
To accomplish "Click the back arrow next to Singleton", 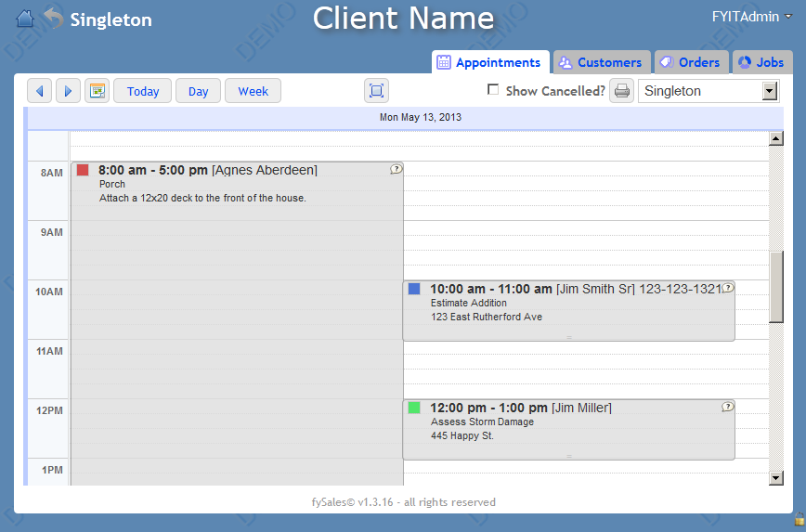I will [54, 19].
